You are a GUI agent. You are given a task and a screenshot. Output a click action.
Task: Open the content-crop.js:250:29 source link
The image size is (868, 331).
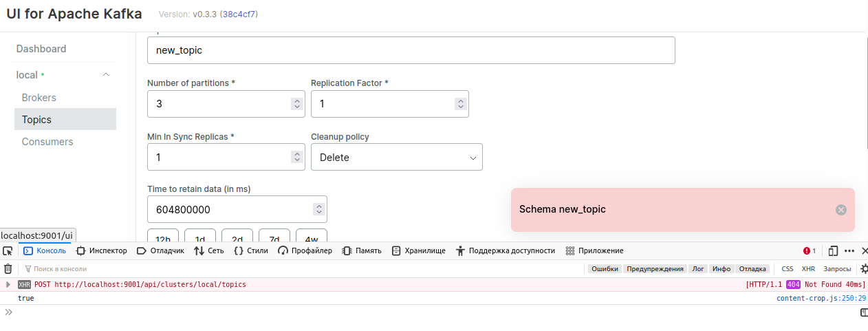point(821,298)
